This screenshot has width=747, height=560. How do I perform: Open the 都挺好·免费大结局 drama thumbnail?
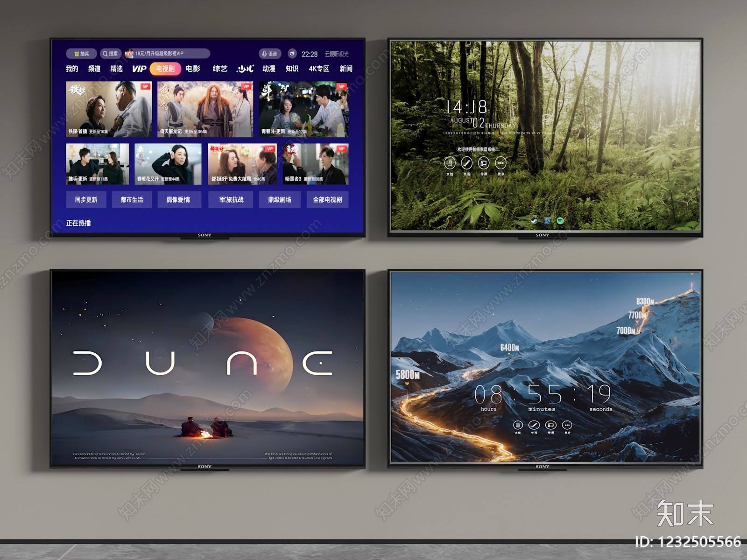(242, 164)
